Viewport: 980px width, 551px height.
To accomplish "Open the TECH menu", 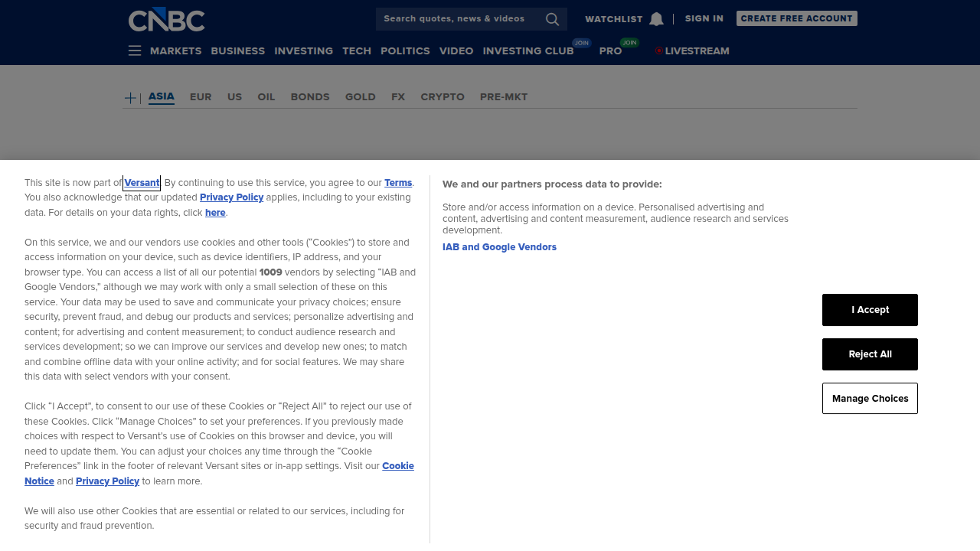I will 357,51.
